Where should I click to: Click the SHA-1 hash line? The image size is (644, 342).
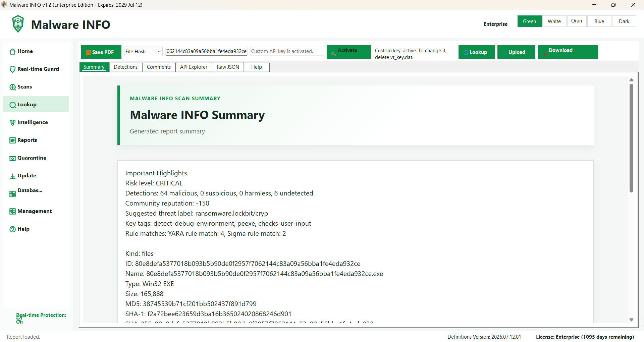(208, 314)
